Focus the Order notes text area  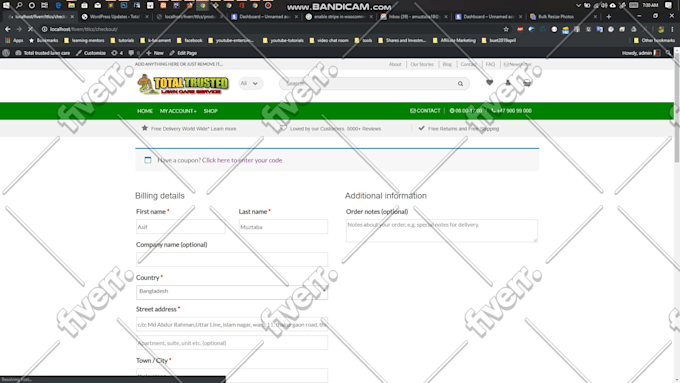[441, 230]
